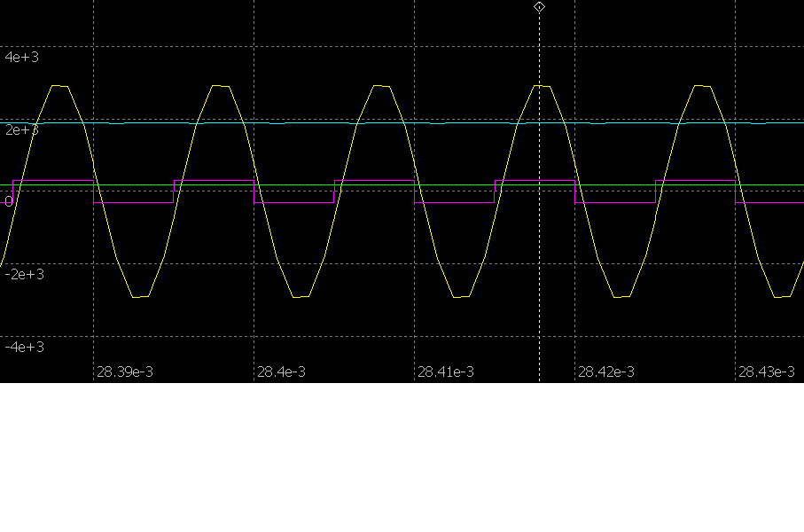Click the 28.43e-3 time axis label

[766, 372]
